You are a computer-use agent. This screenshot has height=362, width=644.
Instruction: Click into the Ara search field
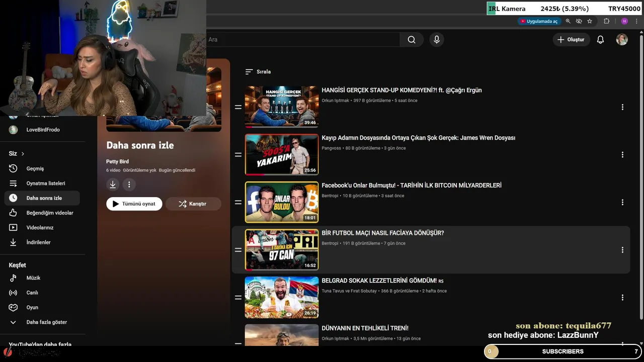click(303, 40)
